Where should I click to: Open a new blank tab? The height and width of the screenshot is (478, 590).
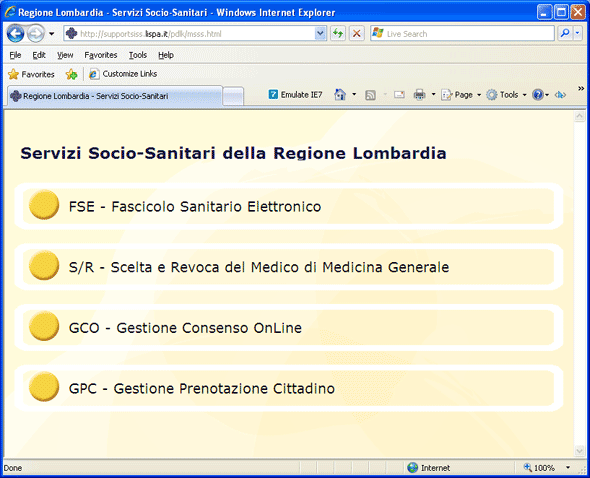(x=233, y=96)
